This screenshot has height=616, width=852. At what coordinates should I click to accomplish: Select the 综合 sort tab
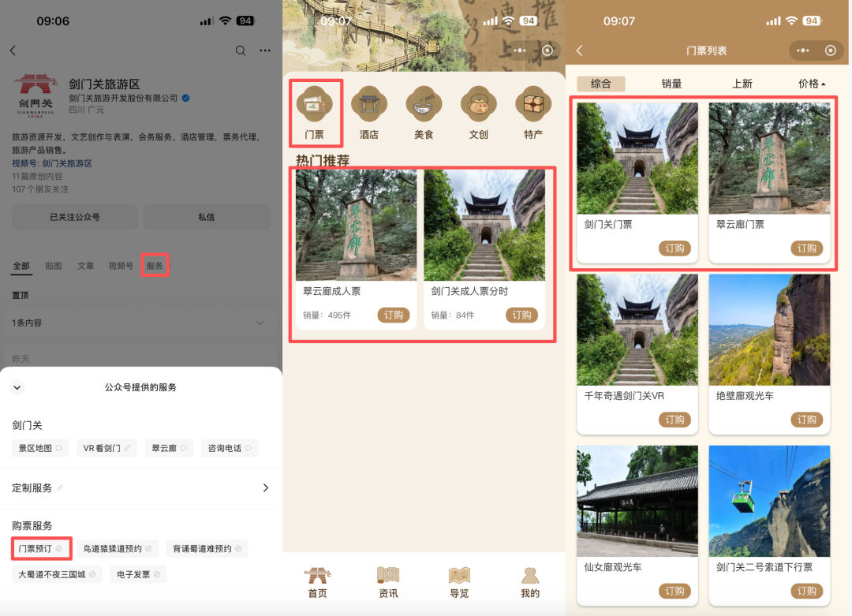[600, 84]
